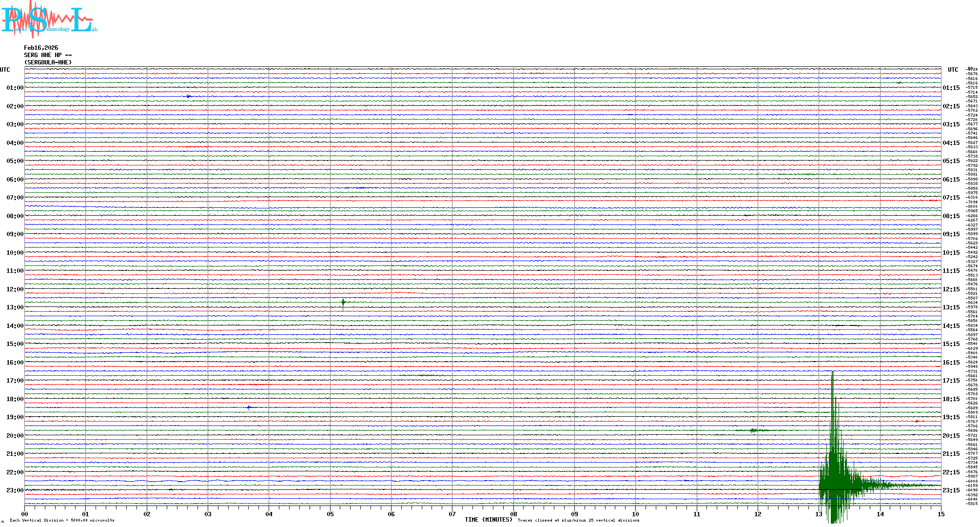The height and width of the screenshot is (527, 980).
Task: Click the PSL seismology lab logo
Action: click(49, 20)
